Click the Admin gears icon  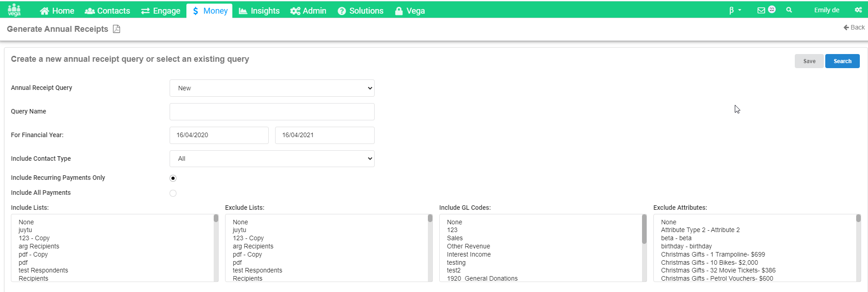(x=295, y=11)
